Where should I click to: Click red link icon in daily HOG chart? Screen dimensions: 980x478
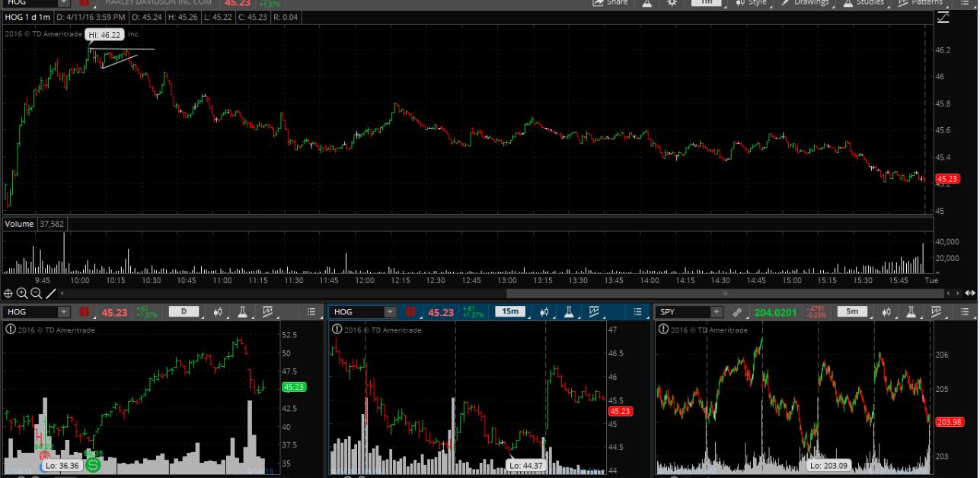(85, 312)
